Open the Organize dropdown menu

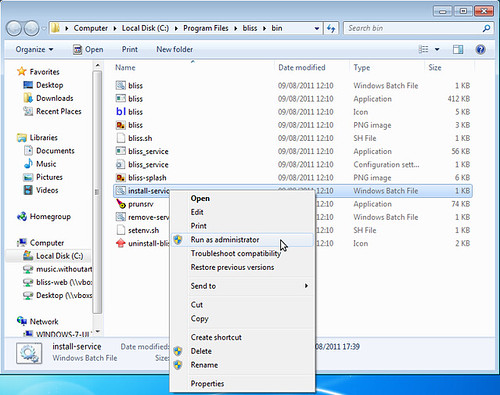pos(34,50)
